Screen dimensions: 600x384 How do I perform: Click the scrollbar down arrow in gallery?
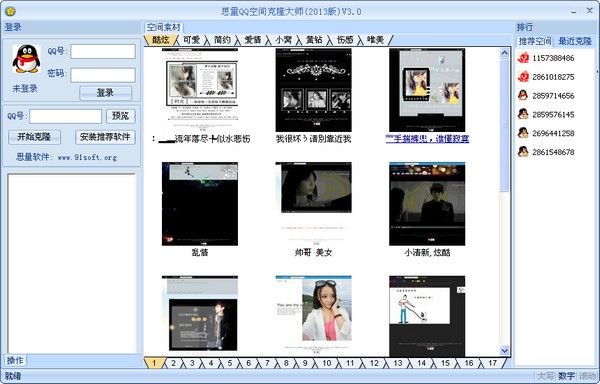click(x=504, y=350)
